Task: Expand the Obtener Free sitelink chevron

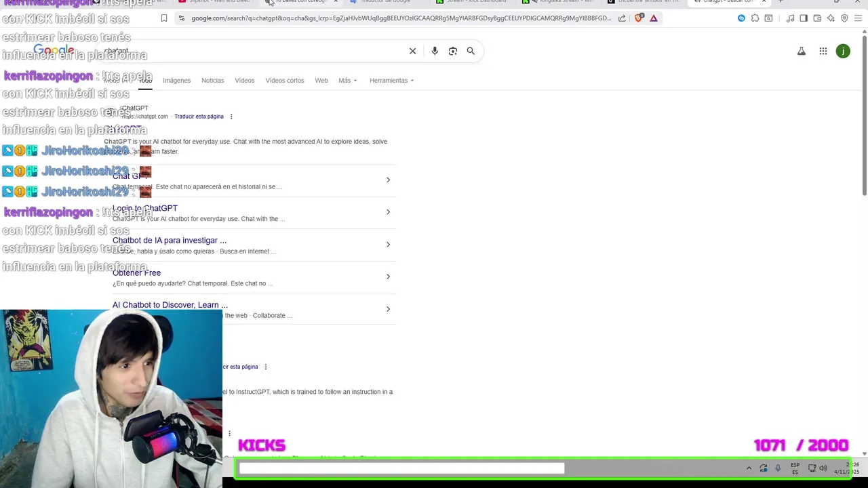Action: [x=388, y=277]
